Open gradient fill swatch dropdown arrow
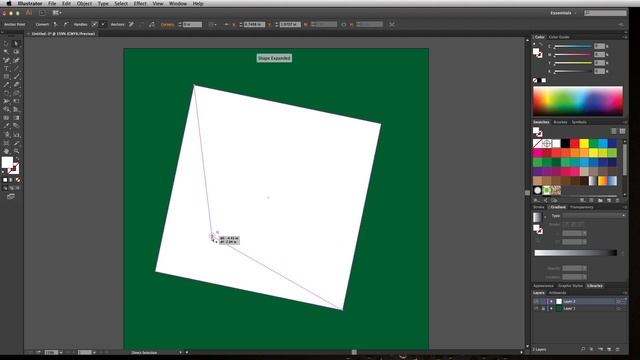Screen dimensions: 640x360 [545, 217]
